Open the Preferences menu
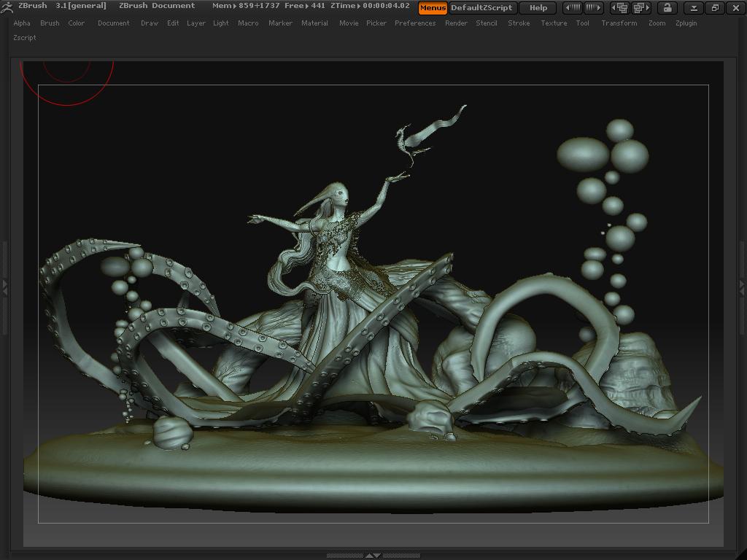The width and height of the screenshot is (747, 560). [415, 23]
